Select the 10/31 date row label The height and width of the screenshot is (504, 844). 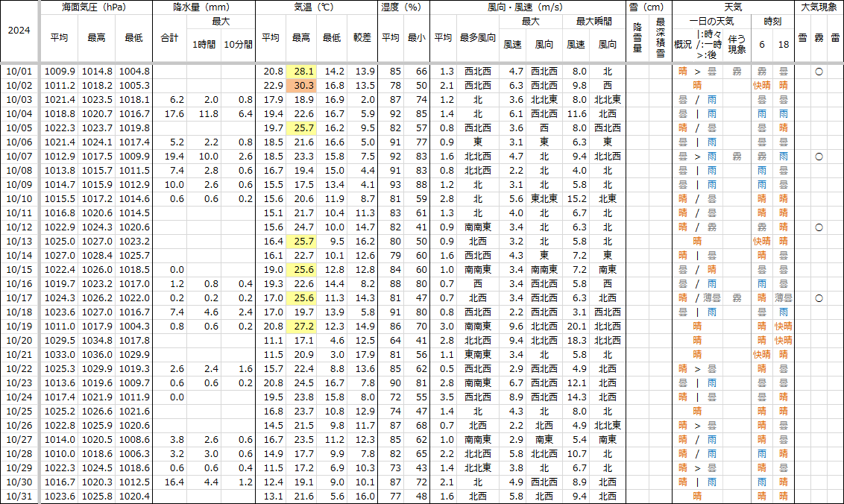[x=19, y=497]
